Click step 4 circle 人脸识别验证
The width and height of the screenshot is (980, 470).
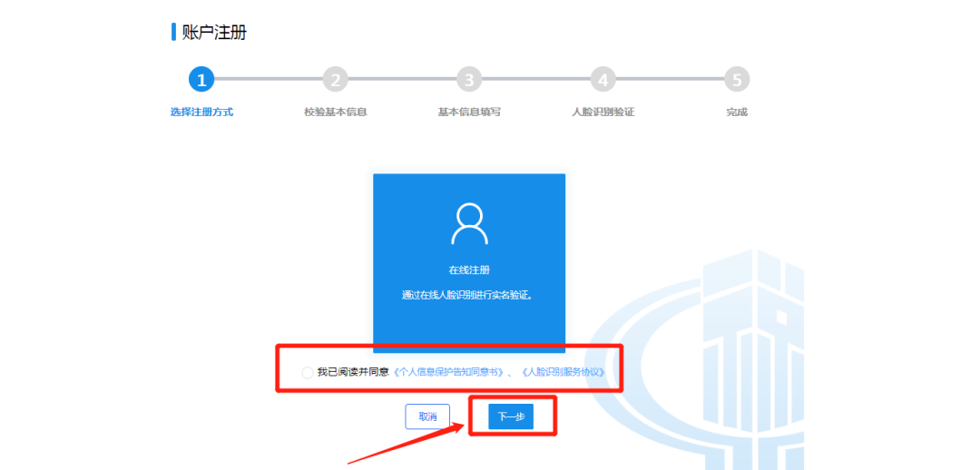pos(603,79)
